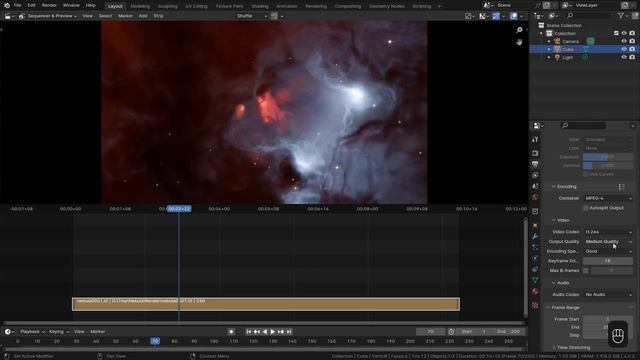Open the Modifiers wrench tab icon
Screen dimensions: 640x360
[x=535, y=236]
